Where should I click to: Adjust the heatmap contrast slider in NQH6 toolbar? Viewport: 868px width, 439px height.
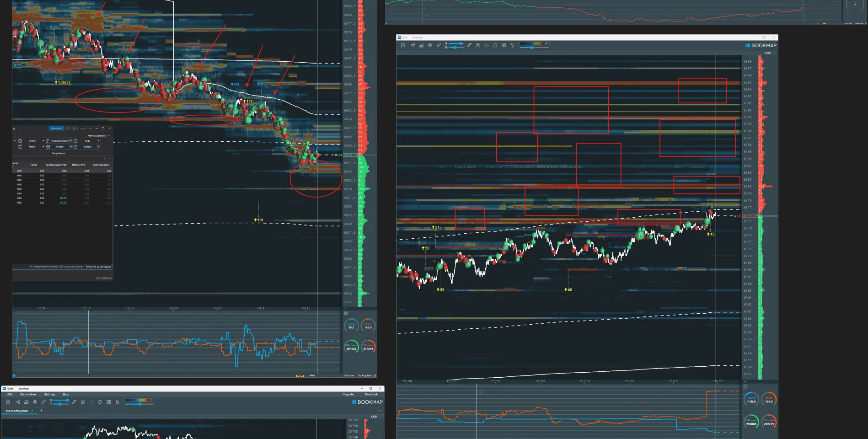(x=139, y=404)
